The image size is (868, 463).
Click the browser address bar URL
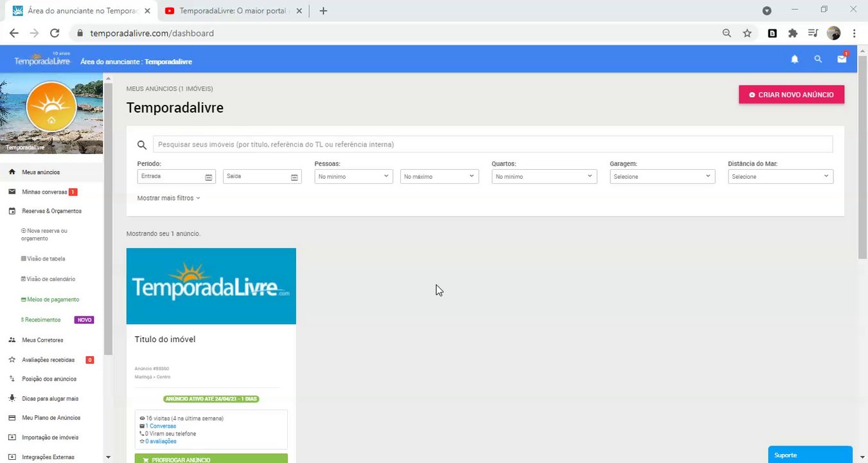click(152, 33)
